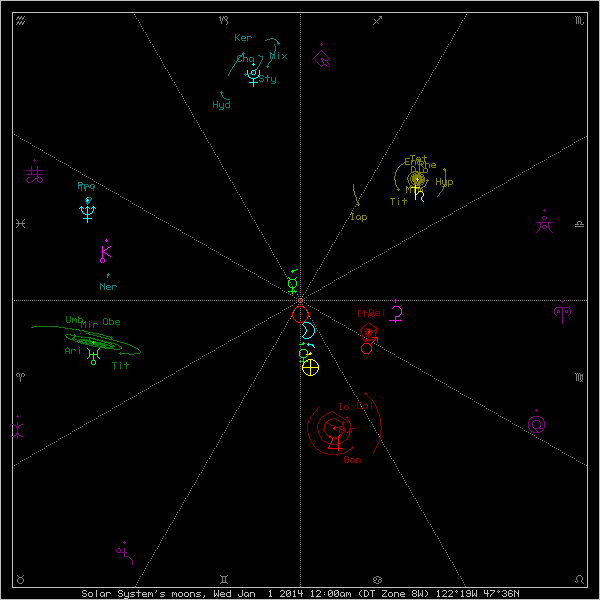Select the cyan crescent Moon symbol
The width and height of the screenshot is (600, 600).
click(309, 330)
